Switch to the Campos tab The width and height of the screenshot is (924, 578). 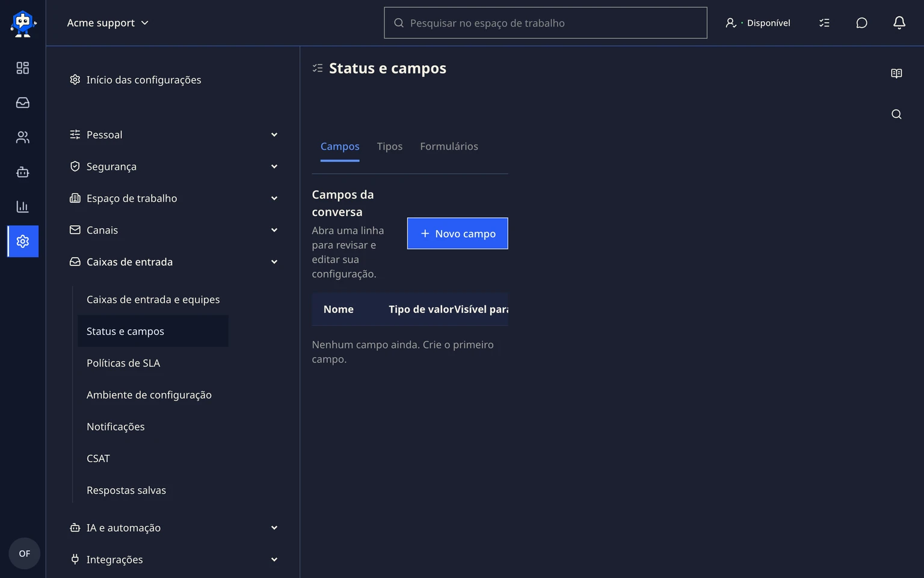(340, 147)
